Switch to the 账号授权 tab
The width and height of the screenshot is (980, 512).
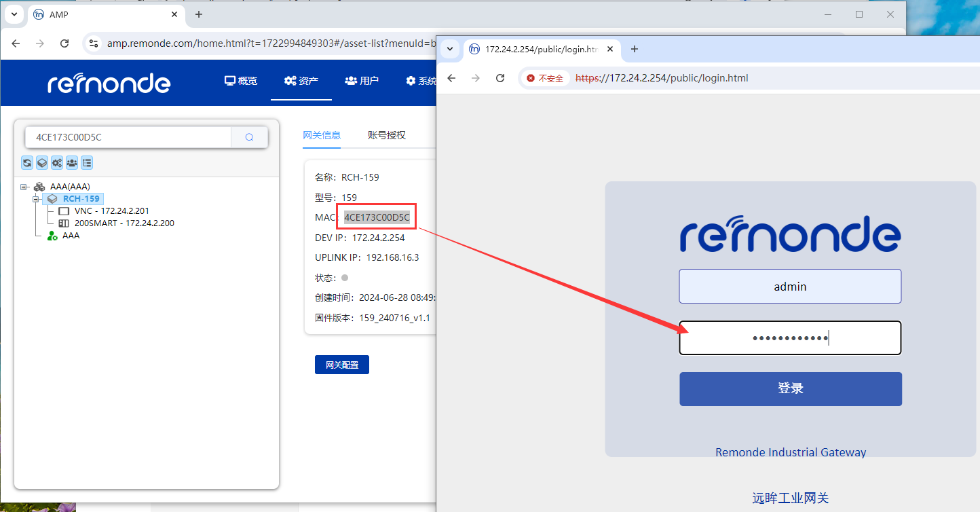387,135
